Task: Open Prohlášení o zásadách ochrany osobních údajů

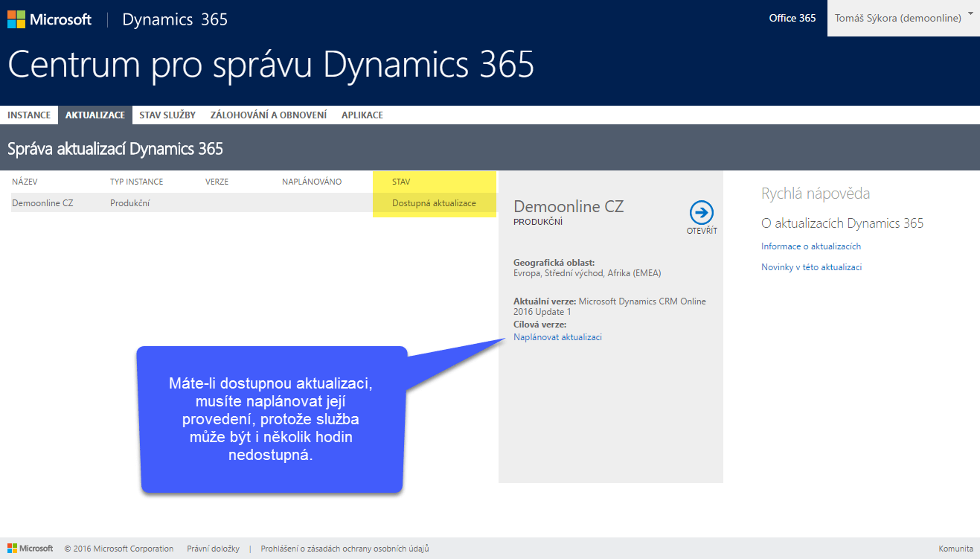Action: pos(345,549)
